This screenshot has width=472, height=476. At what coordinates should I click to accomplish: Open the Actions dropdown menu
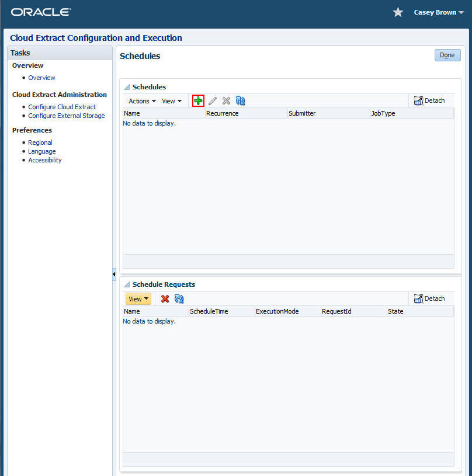[x=141, y=100]
